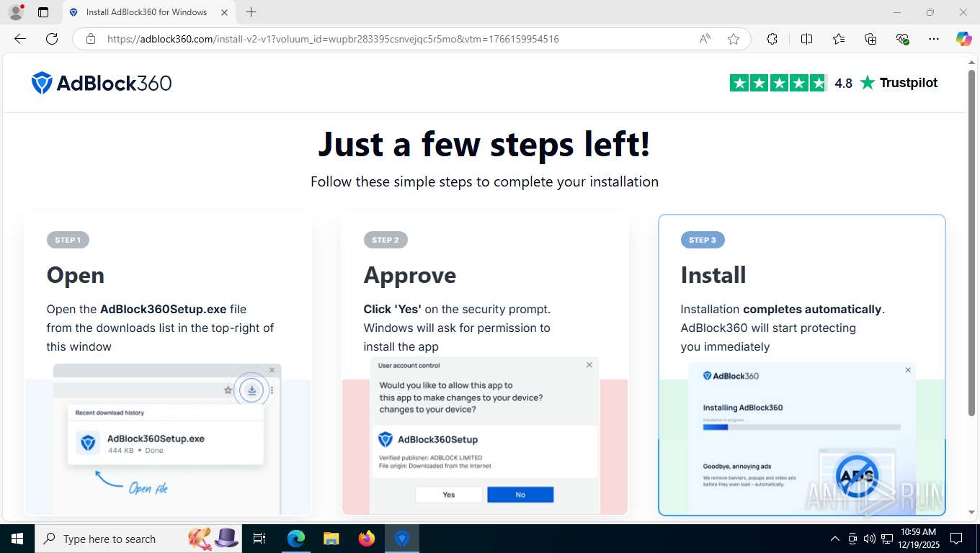The width and height of the screenshot is (980, 553).
Task: Click the Install step heading
Action: pos(713,275)
